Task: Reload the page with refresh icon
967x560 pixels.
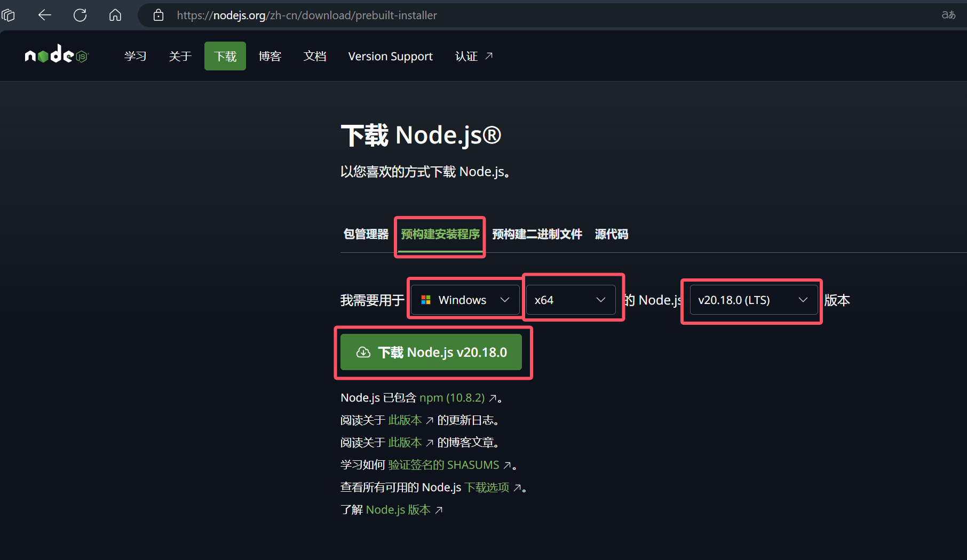Action: (80, 15)
